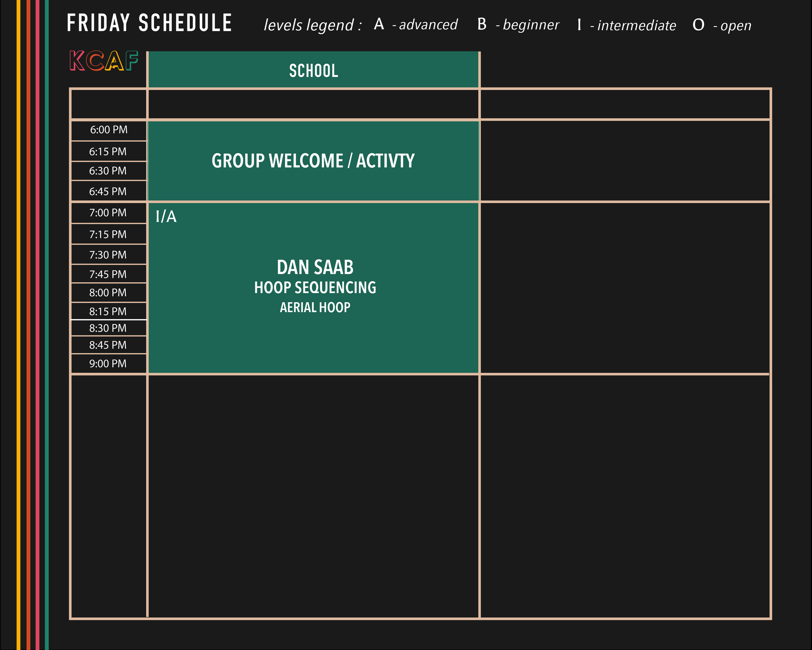
Task: Select the 9:00 PM time slot
Action: click(108, 363)
